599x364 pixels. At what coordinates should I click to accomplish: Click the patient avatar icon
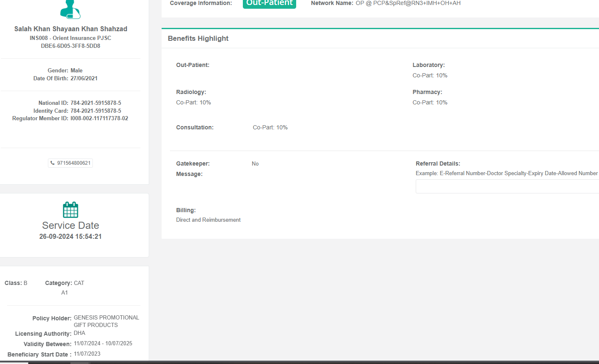70,9
